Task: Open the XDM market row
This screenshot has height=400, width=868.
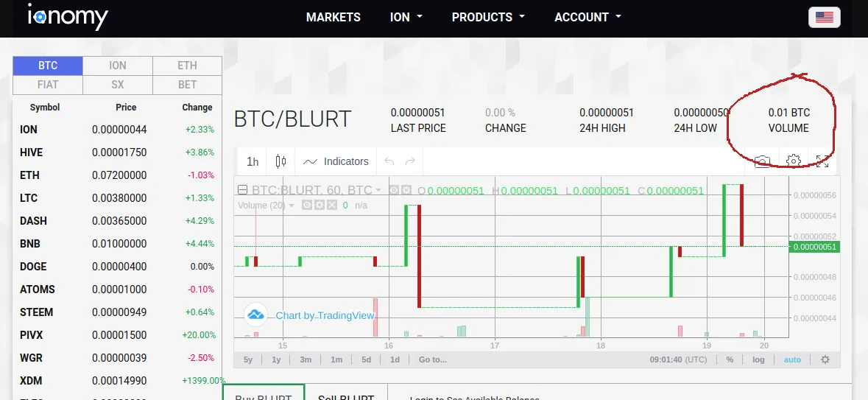Action: (x=117, y=381)
